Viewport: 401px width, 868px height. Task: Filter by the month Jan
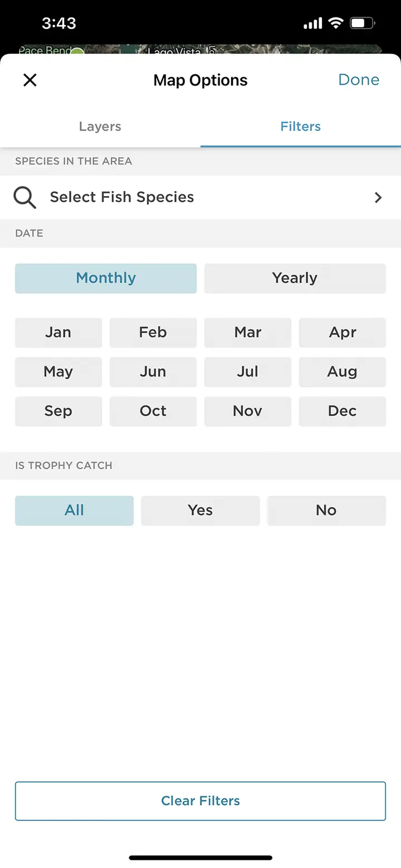tap(58, 332)
